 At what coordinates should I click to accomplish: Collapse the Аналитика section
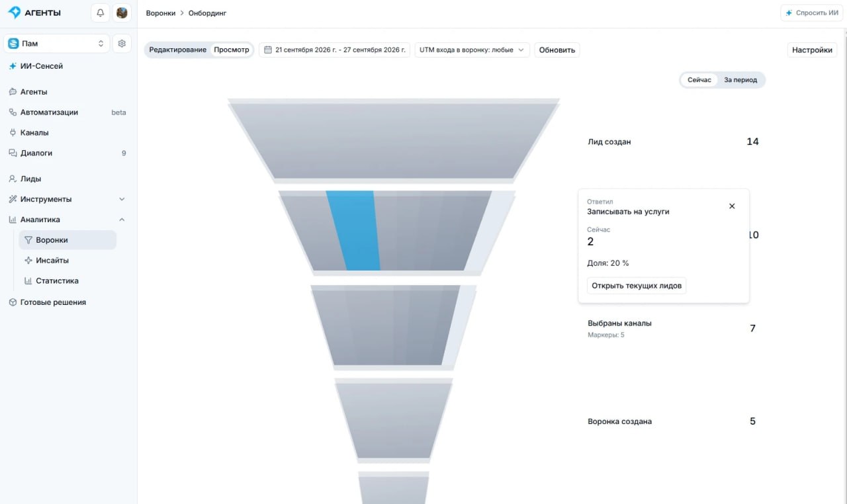[67, 220]
